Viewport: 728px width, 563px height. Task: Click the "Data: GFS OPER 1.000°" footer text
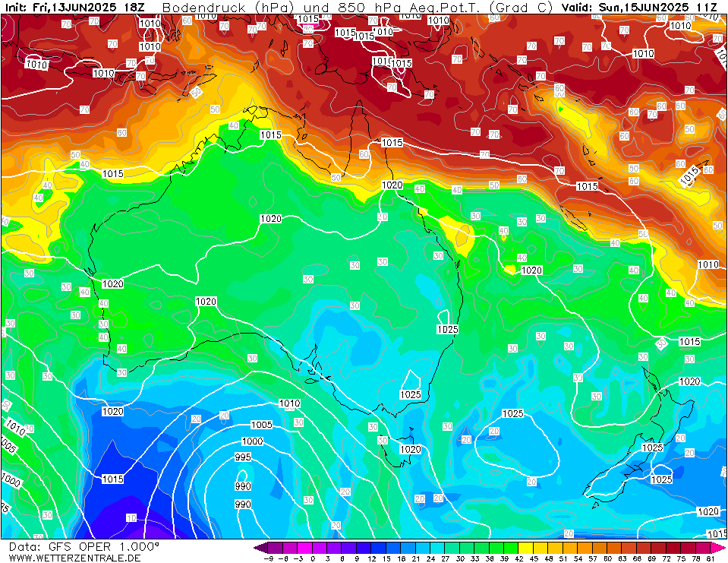tap(84, 546)
